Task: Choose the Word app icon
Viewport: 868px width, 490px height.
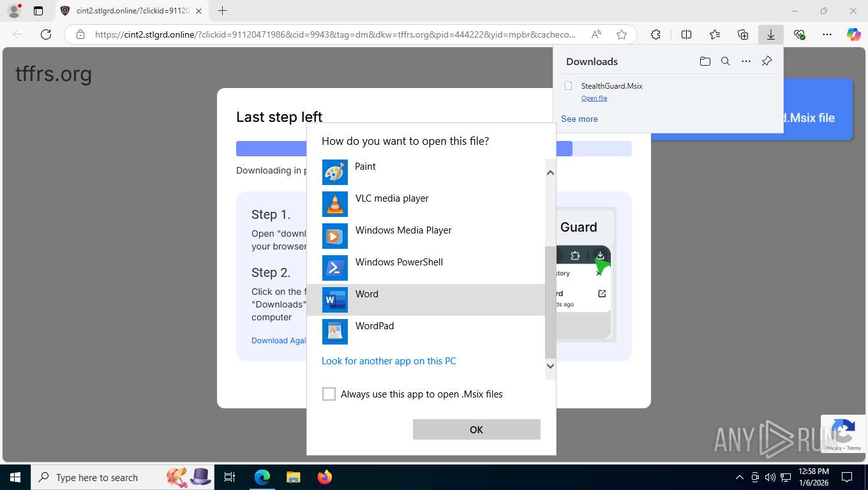Action: [x=334, y=300]
